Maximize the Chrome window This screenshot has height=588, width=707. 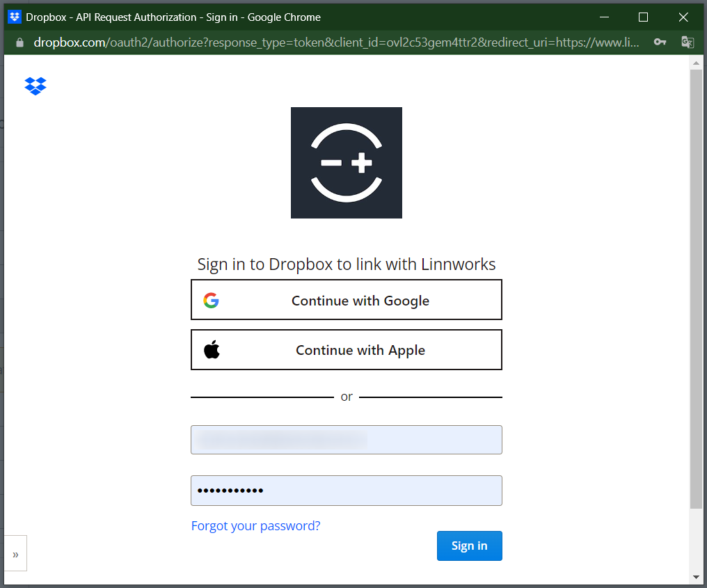coord(643,17)
